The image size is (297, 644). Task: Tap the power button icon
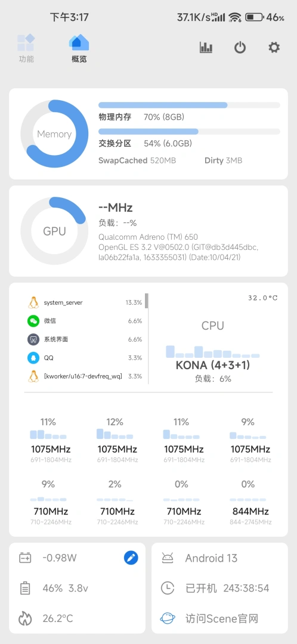coord(240,48)
